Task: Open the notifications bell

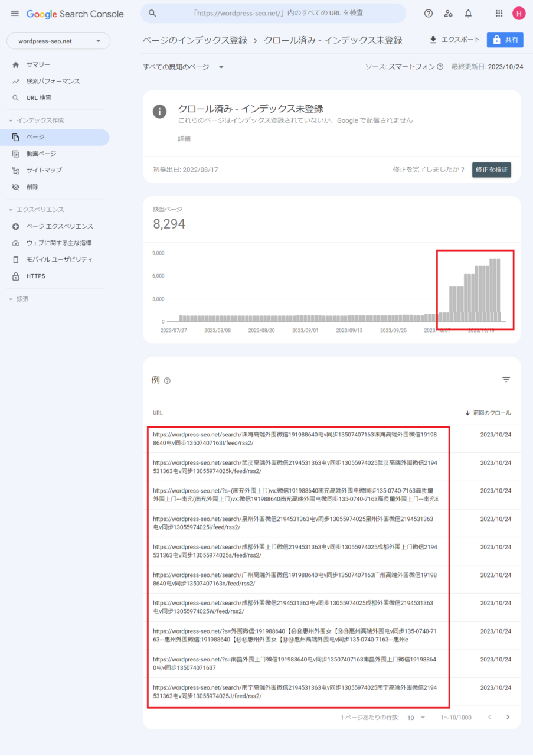Action: click(x=468, y=14)
